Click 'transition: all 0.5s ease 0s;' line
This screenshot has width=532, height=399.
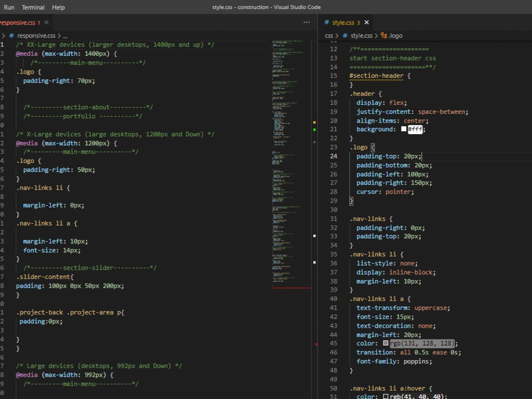pyautogui.click(x=409, y=353)
